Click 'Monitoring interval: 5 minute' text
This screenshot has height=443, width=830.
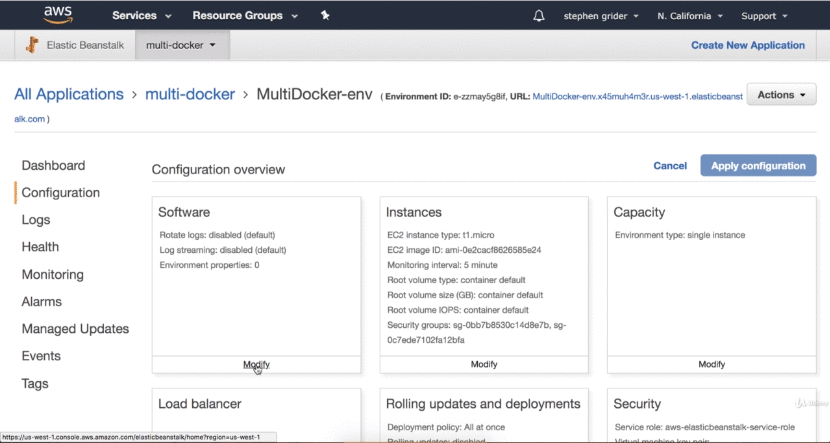tap(442, 265)
